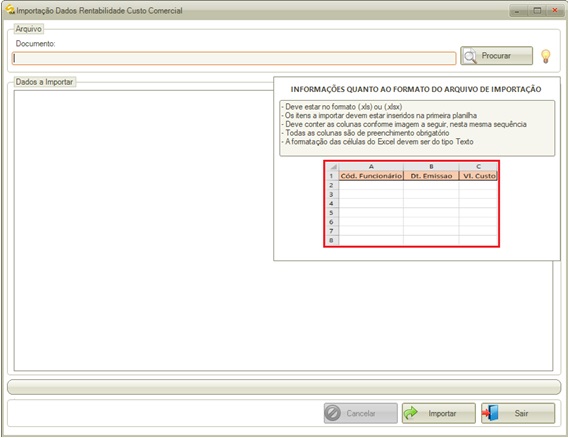This screenshot has width=569, height=438.
Task: Click the magnifying glass icon on Procurar
Action: pyautogui.click(x=470, y=56)
